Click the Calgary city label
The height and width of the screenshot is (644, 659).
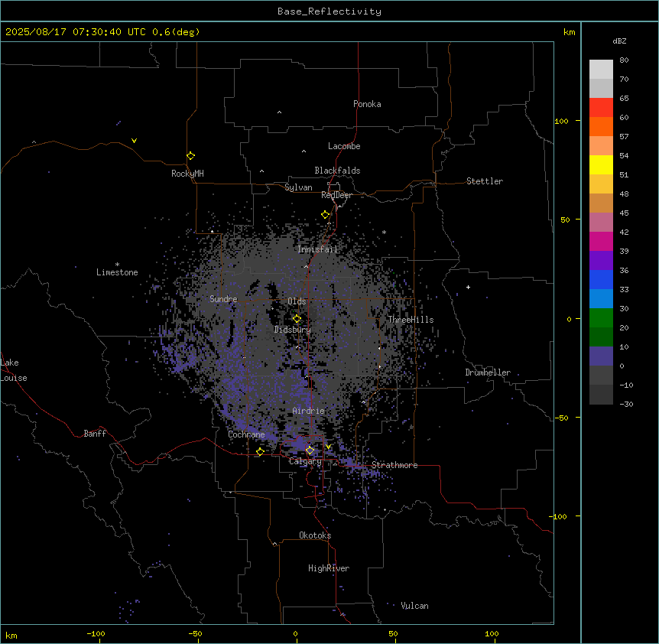305,461
